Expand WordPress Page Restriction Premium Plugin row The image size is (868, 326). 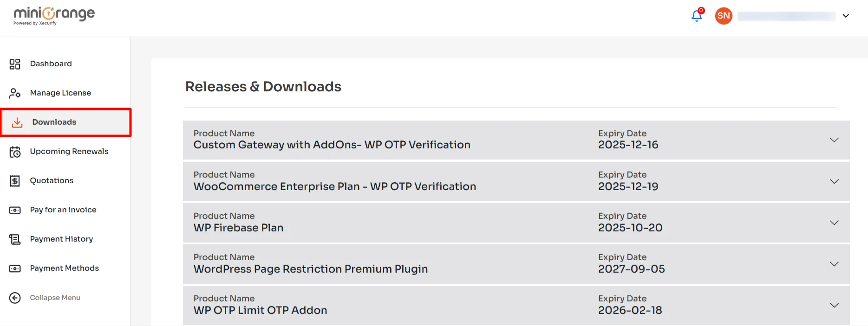click(x=834, y=264)
